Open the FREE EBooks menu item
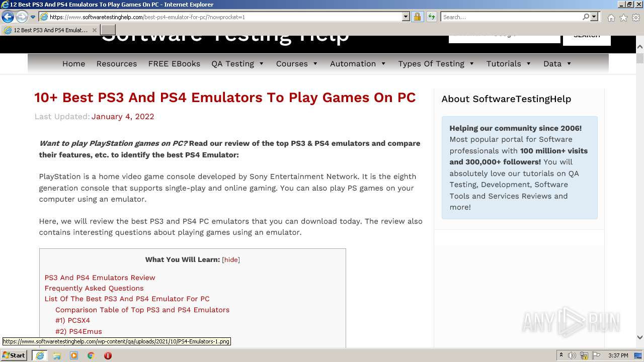 point(174,64)
